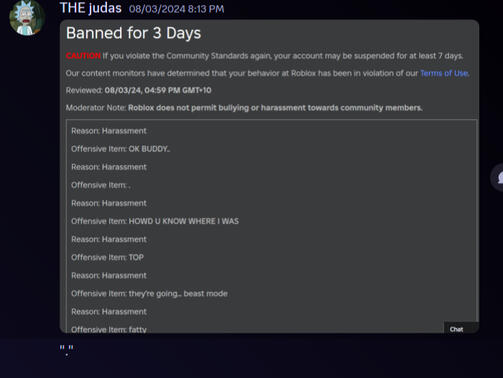The height and width of the screenshot is (378, 503).
Task: Follow the Terms of Use link
Action: [x=444, y=73]
